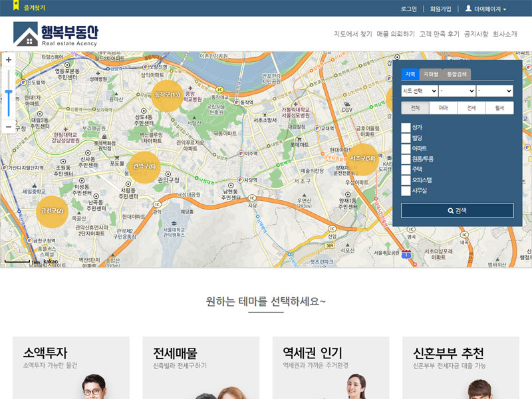The width and height of the screenshot is (532, 399).
Task: Open the middle district dropdown in search panel
Action: (457, 91)
